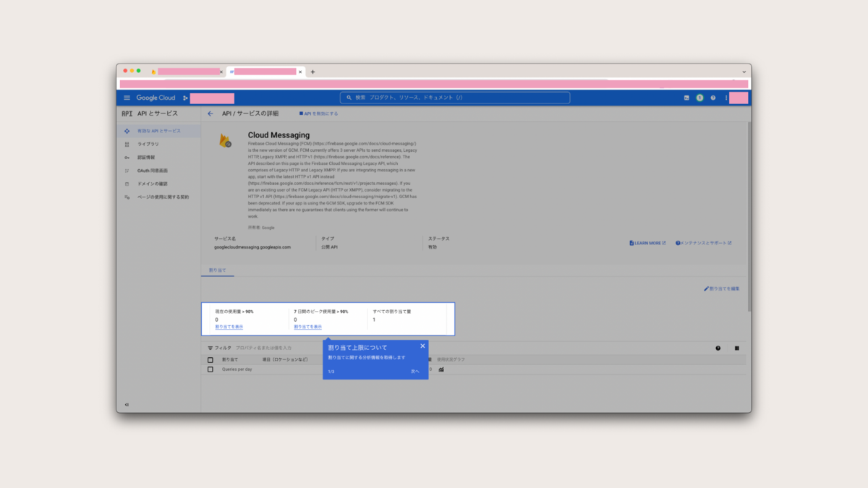Click the 'API / サービスの詳細' page heading
The width and height of the screenshot is (868, 488).
[250, 114]
